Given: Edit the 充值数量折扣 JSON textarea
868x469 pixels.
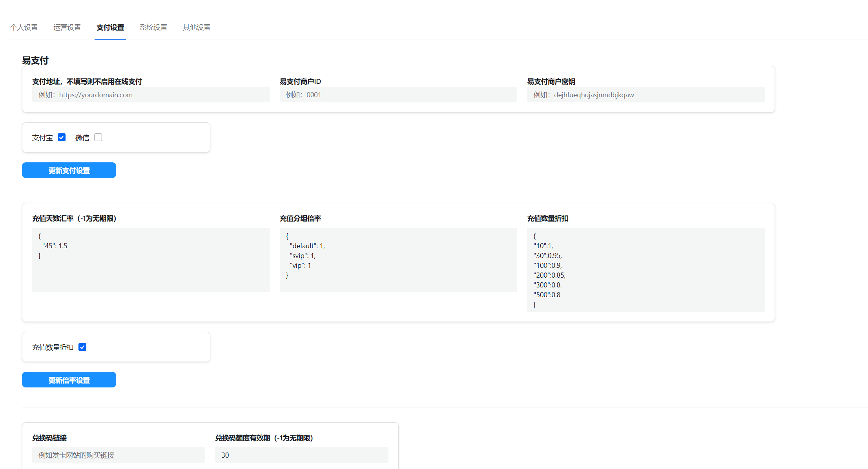Looking at the screenshot, I should [x=646, y=270].
